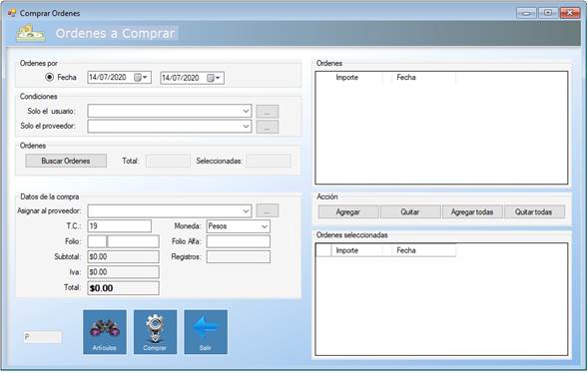Select the Fecha radio button
Viewport: 588px width, 373px height.
49,77
